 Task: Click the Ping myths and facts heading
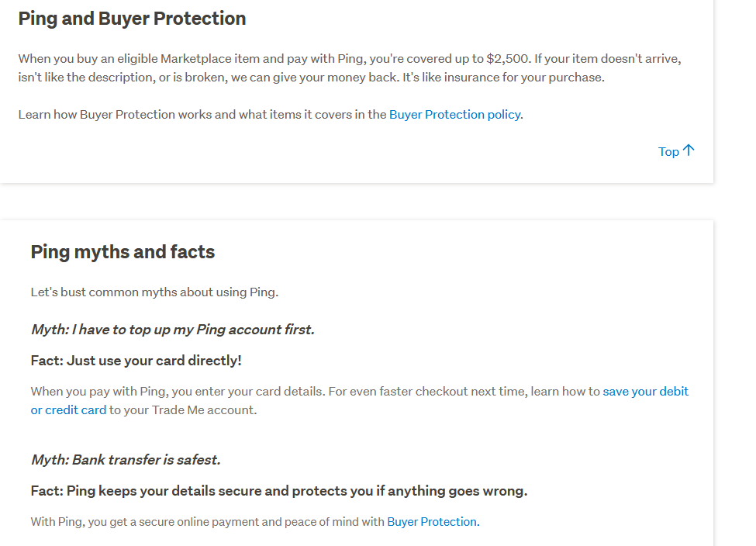123,252
